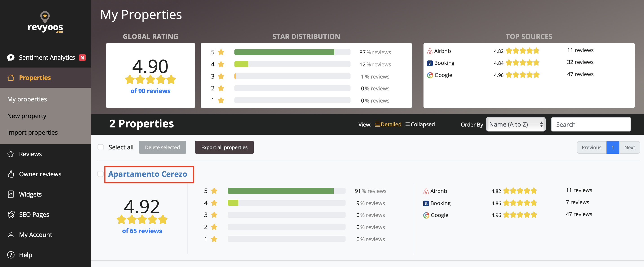This screenshot has width=644, height=267.
Task: Click the Properties house icon
Action: click(x=11, y=78)
